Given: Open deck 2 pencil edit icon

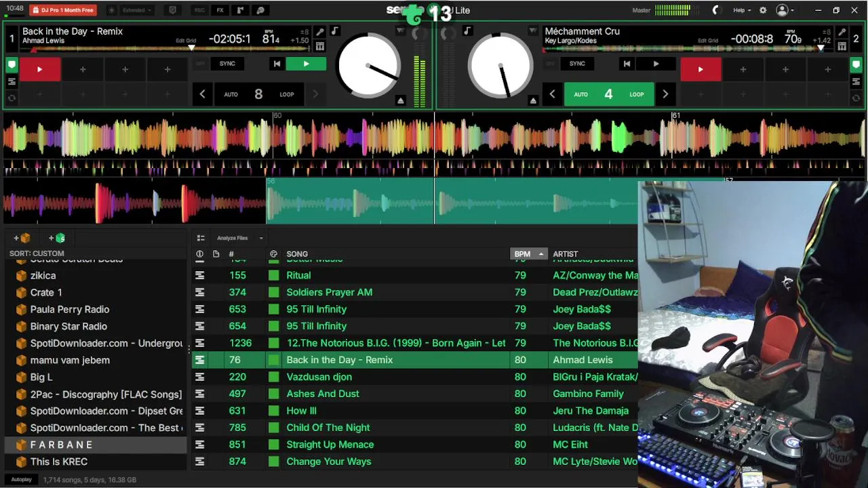Looking at the screenshot, I should (x=842, y=32).
